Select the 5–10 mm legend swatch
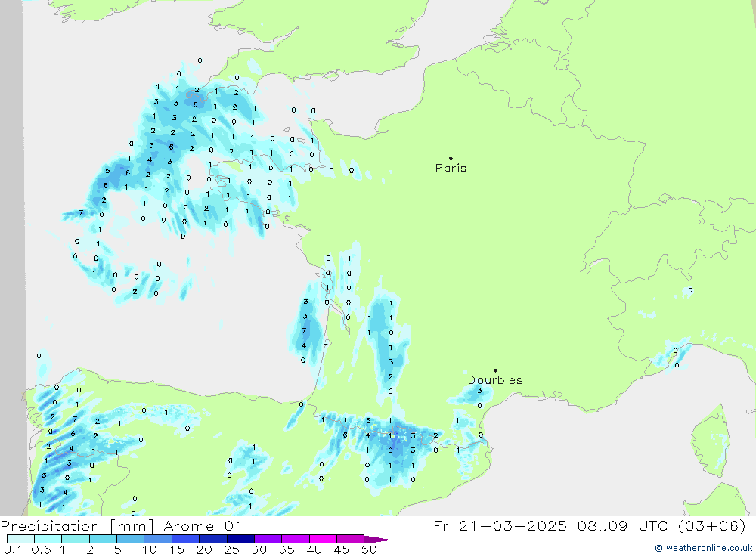 click(131, 539)
